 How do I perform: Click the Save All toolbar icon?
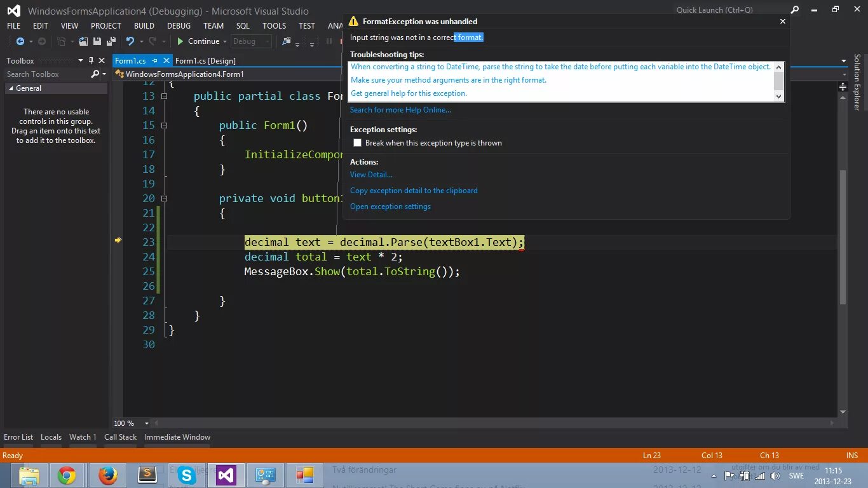(x=110, y=41)
